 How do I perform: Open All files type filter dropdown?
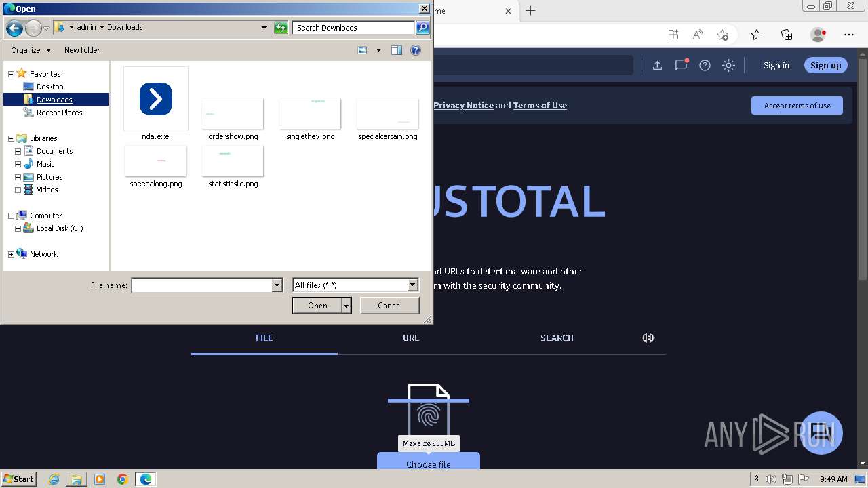tap(412, 285)
